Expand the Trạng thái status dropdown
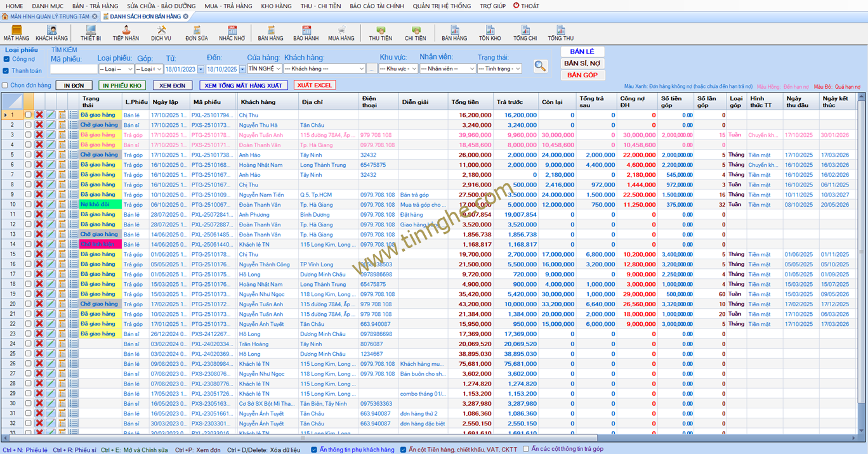Screen dimensions: 868x454 [518, 68]
